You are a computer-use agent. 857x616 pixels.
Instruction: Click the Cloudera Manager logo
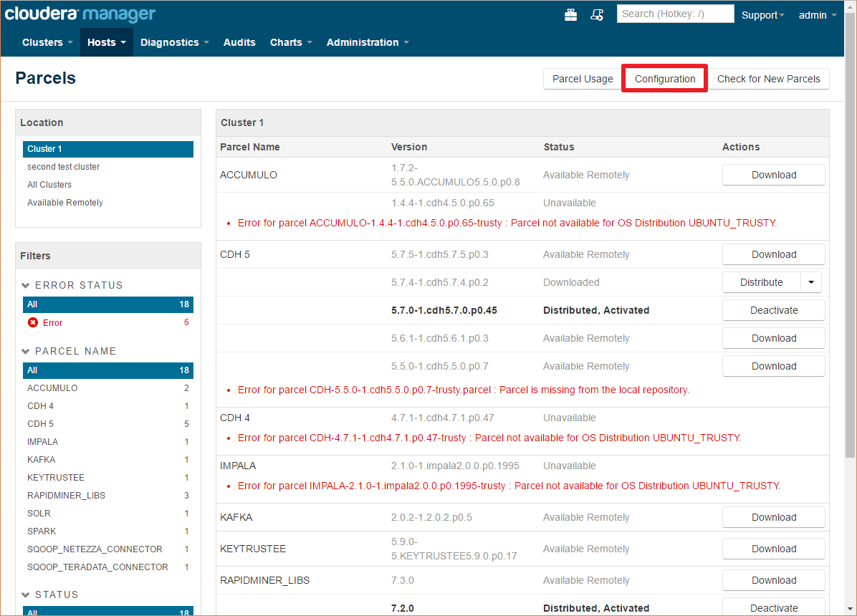click(79, 14)
